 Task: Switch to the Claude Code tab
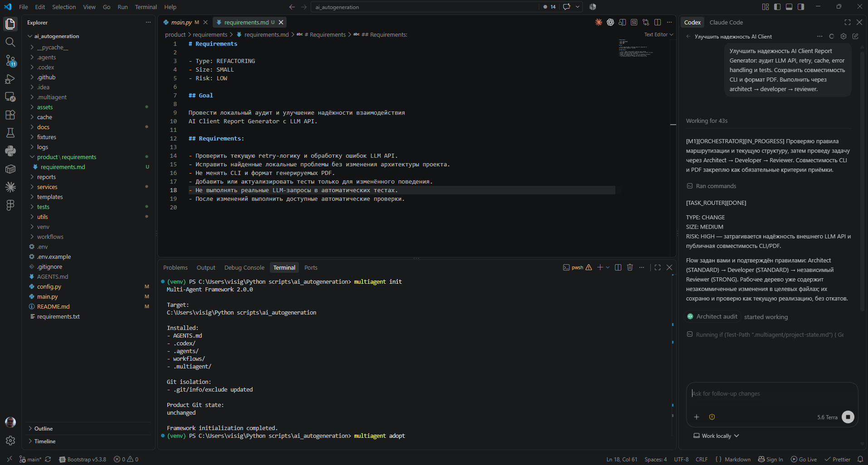click(726, 22)
